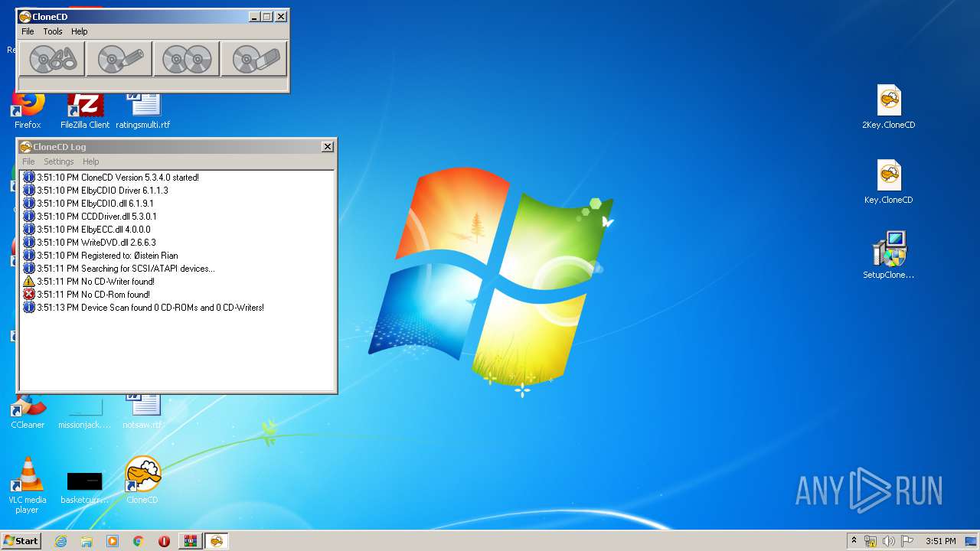Select log line 'Device Scan found 0 CD-ROMs'
The image size is (980, 551).
[144, 308]
